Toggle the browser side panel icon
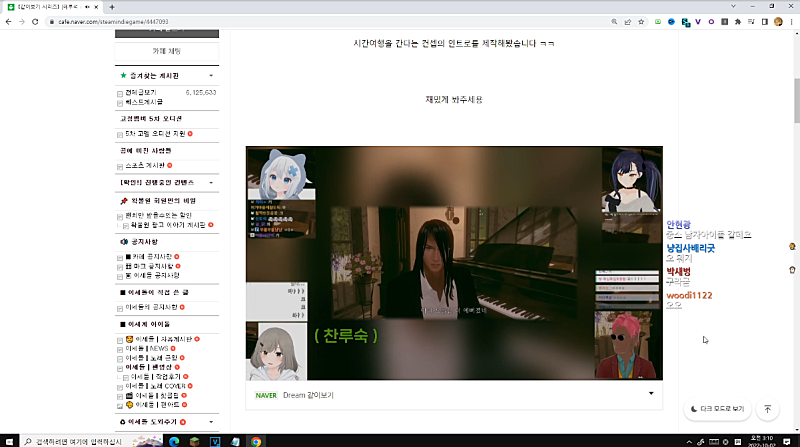The width and height of the screenshot is (800, 447). 765,21
